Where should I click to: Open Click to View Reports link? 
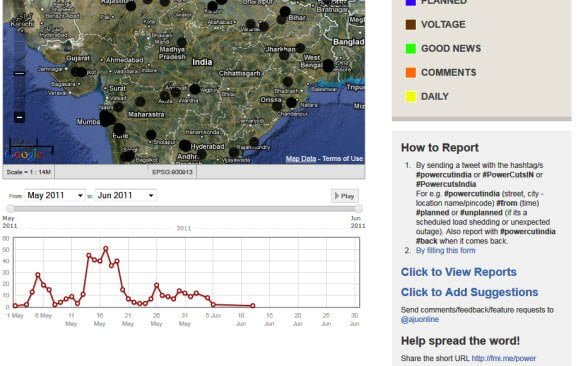point(459,272)
